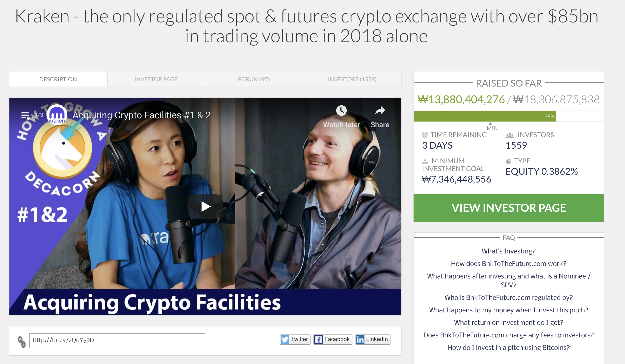625x364 pixels.
Task: Open the Forum (97) tab
Action: tap(254, 79)
